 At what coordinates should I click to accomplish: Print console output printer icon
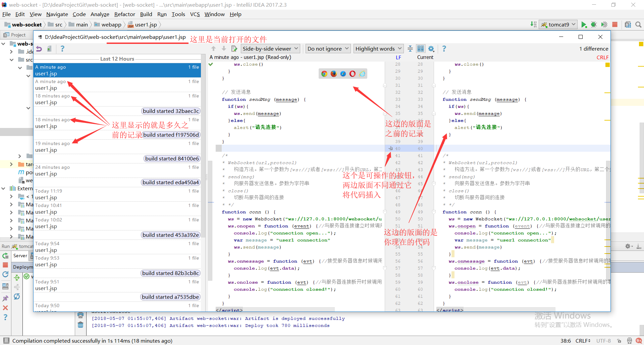pos(80,315)
